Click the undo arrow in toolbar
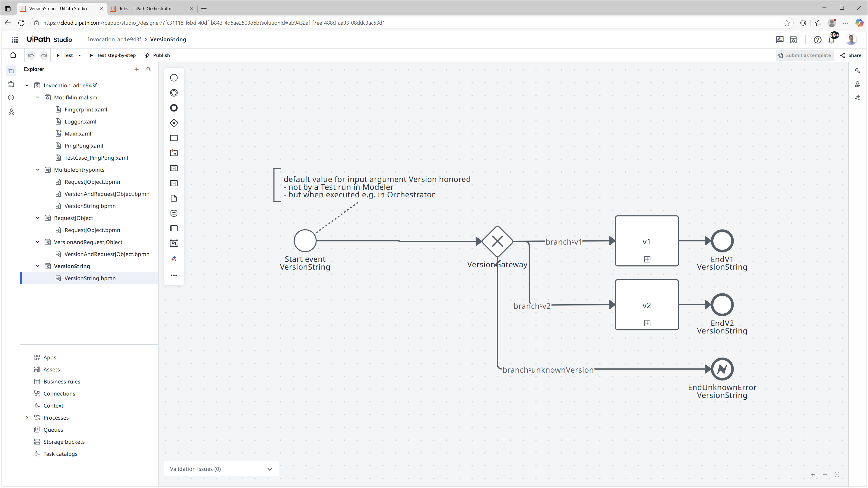The image size is (868, 488). (x=31, y=55)
